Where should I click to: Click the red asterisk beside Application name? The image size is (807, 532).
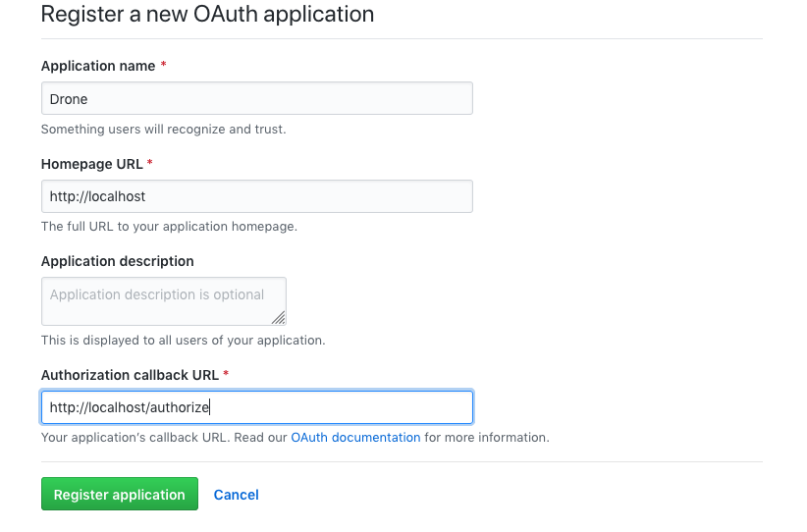163,65
